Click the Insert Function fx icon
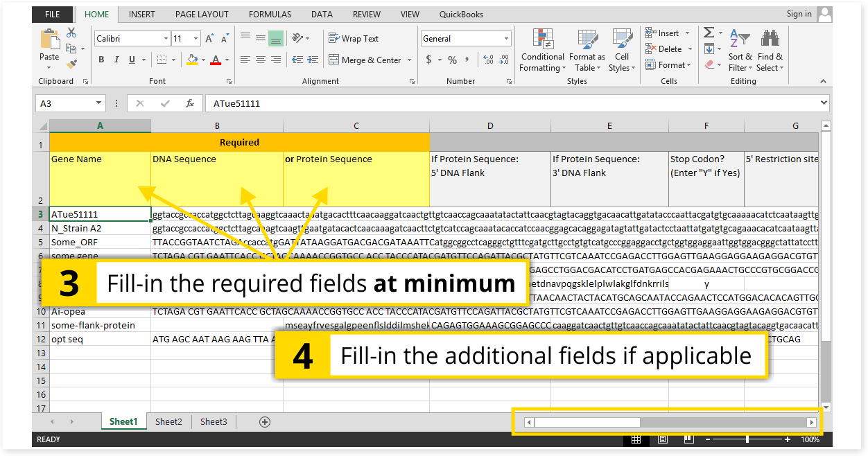The image size is (868, 456). pyautogui.click(x=189, y=103)
